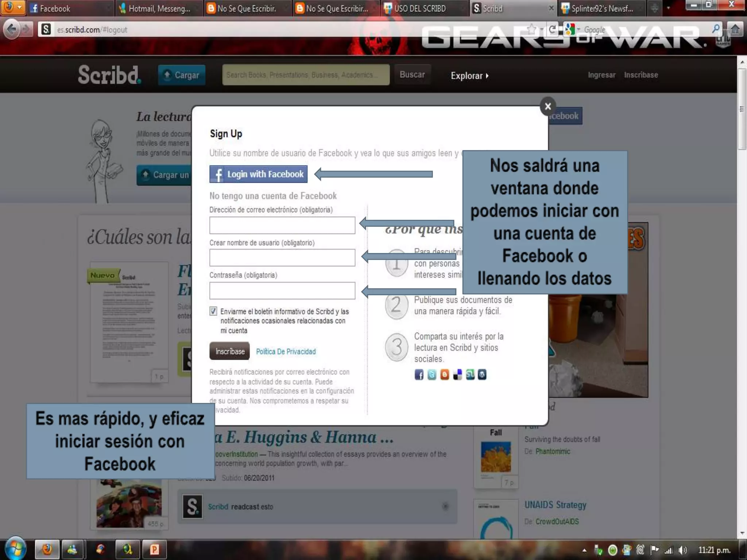Switch to the USO DEL SCRIBD tab
Screen dimensions: 747x560
pos(419,8)
